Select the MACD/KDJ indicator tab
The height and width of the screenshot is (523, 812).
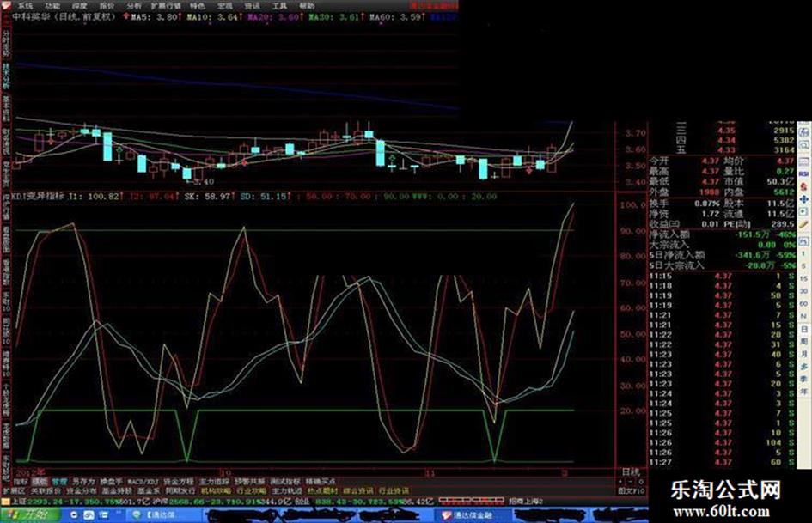click(143, 482)
